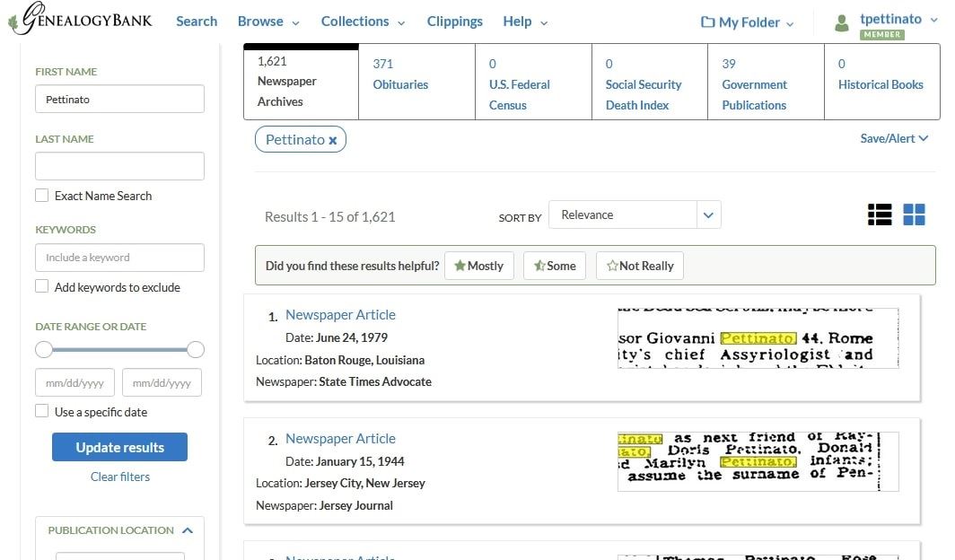Check the Use a specific date box
The height and width of the screenshot is (560, 955).
click(x=42, y=412)
